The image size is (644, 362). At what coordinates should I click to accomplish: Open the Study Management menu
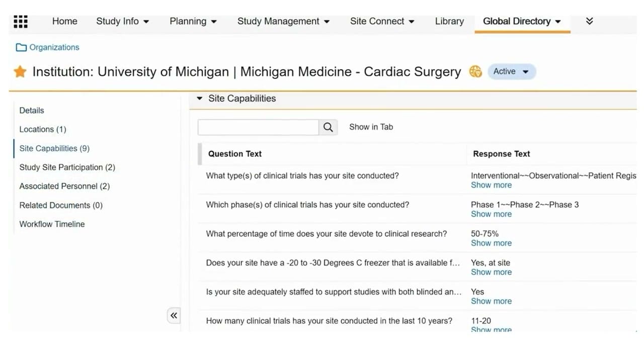(284, 21)
